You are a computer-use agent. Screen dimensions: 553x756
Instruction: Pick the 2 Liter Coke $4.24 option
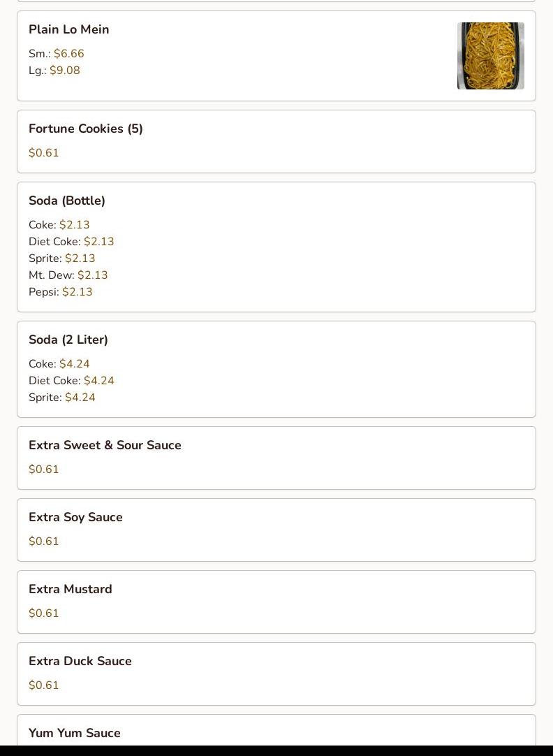click(59, 363)
